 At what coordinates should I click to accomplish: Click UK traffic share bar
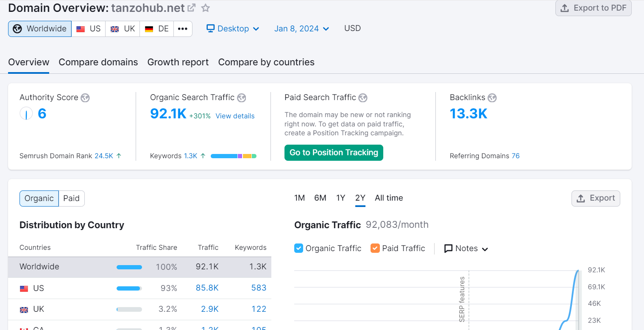coord(129,310)
